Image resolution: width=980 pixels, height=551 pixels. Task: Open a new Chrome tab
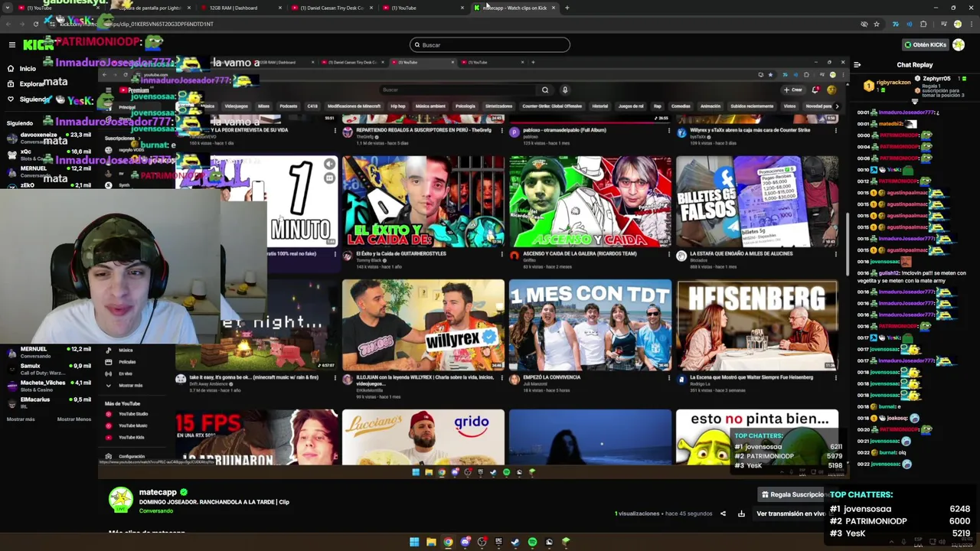coord(567,8)
